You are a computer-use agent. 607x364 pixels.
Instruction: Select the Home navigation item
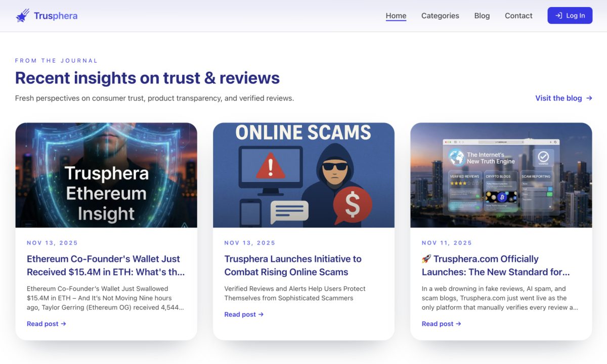click(396, 16)
